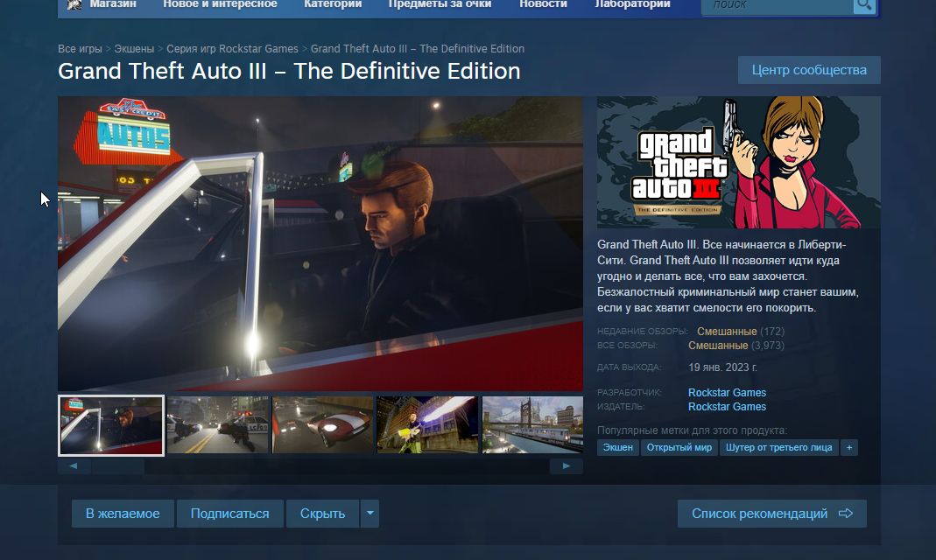Click the thumbnail strip scrollbar handle
Screen dimensions: 936x560
pyautogui.click(x=117, y=466)
